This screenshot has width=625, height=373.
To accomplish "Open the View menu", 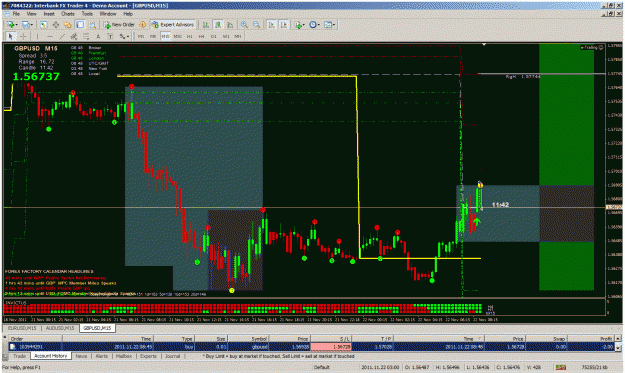I will tap(31, 14).
